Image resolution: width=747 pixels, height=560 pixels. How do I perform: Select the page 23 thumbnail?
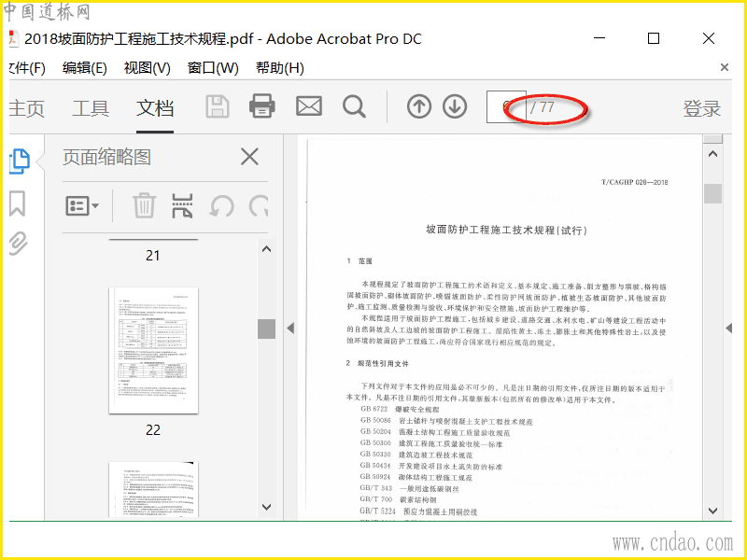(153, 489)
